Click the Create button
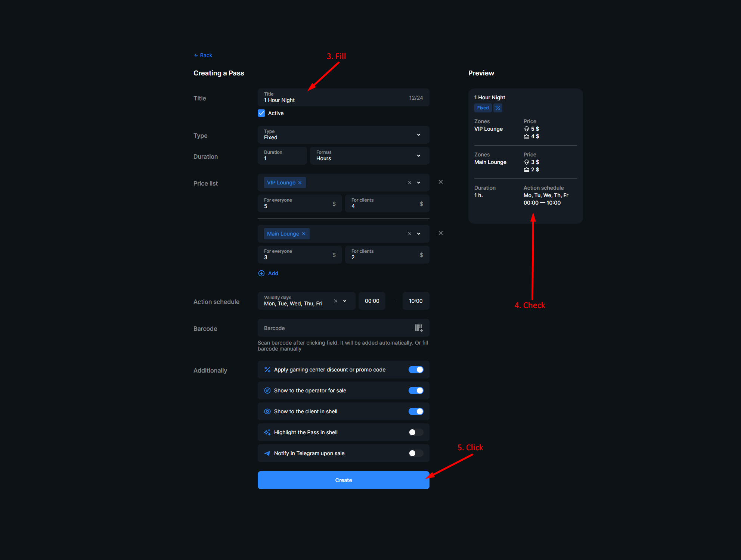Screen dimensions: 741x560 (343, 480)
